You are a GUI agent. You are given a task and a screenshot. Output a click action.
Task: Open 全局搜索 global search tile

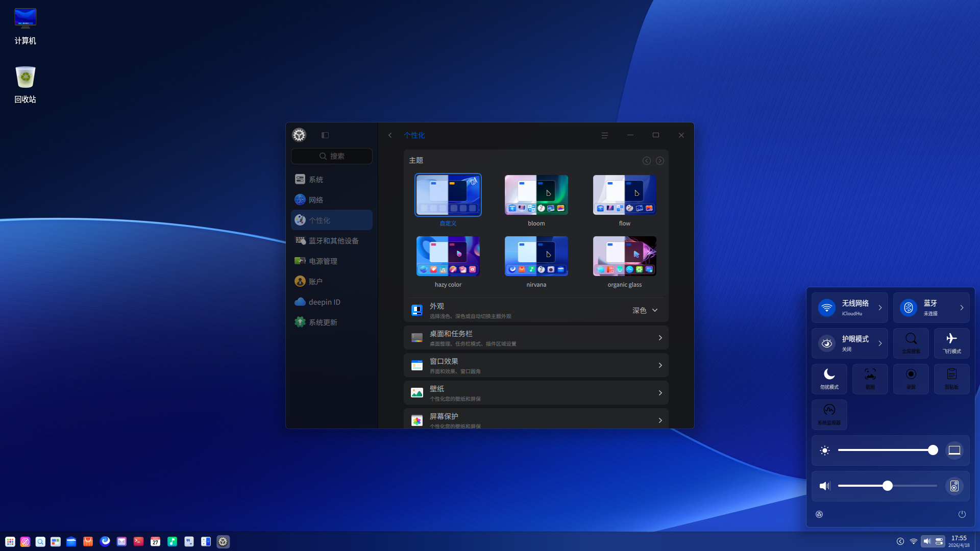911,343
